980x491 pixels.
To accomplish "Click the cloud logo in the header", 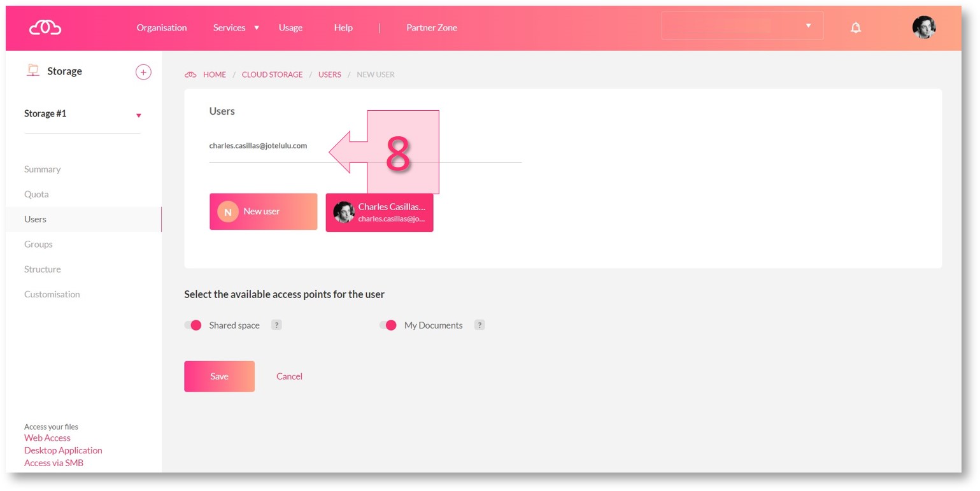I will tap(45, 27).
